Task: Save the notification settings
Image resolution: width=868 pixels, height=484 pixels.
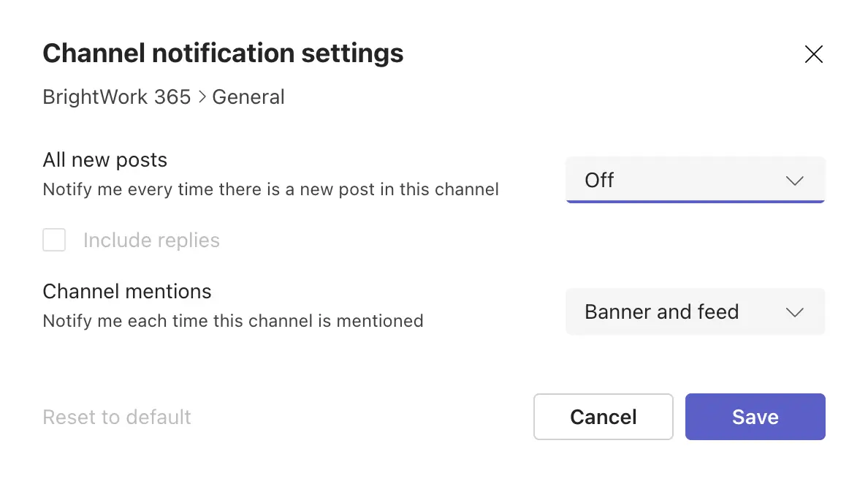Action: click(755, 417)
